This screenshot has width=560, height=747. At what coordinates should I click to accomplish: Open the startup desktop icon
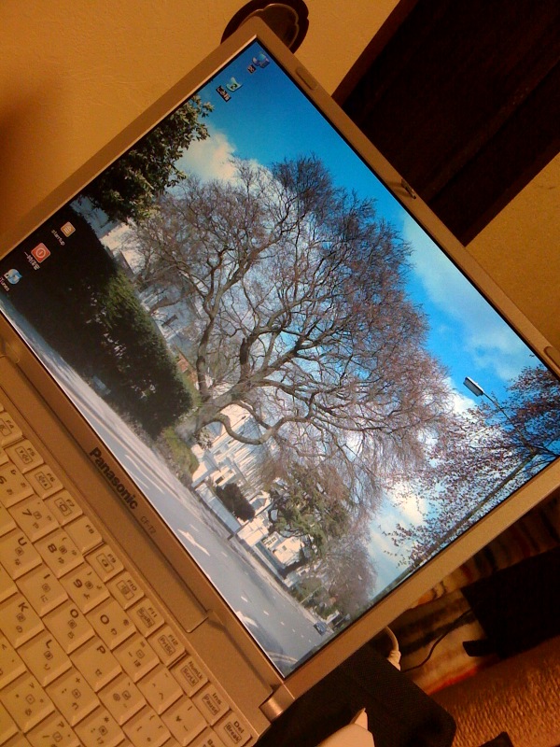click(67, 229)
